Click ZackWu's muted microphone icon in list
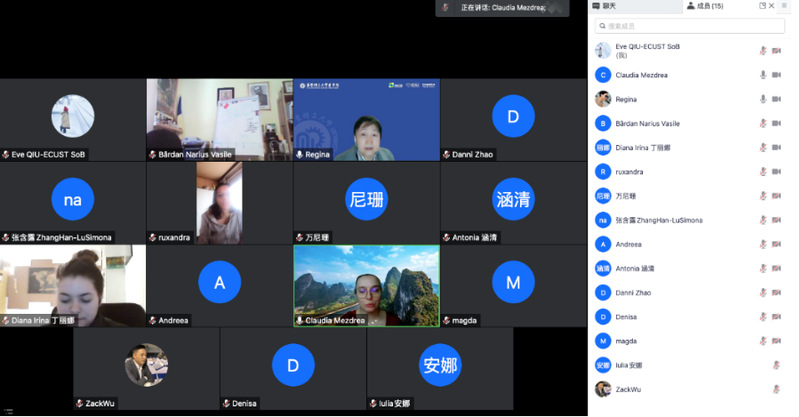The height and width of the screenshot is (417, 799). pos(776,389)
